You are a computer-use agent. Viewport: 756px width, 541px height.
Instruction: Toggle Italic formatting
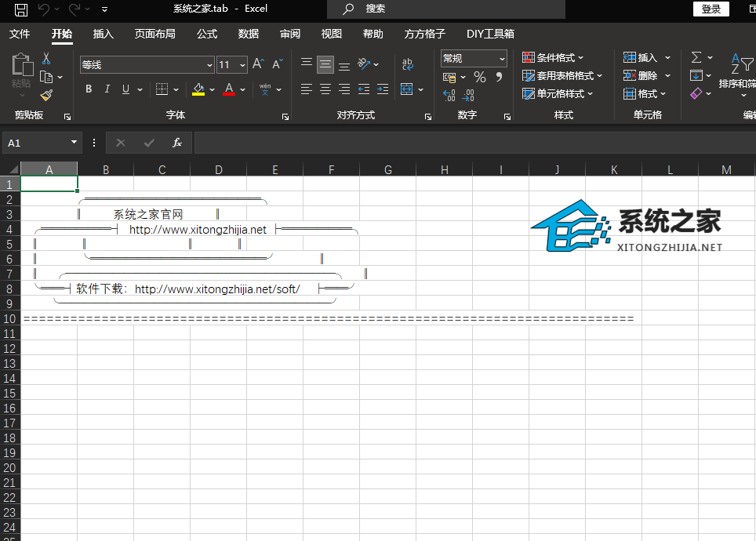click(x=107, y=89)
